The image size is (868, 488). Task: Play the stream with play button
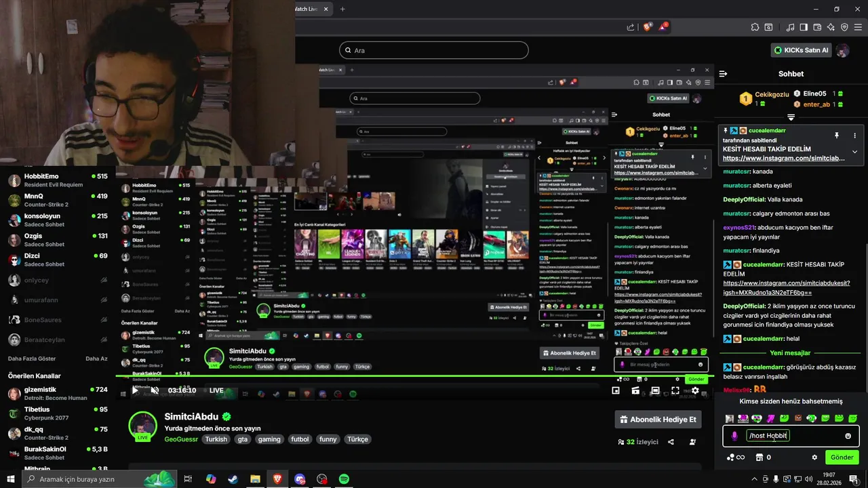coord(135,390)
